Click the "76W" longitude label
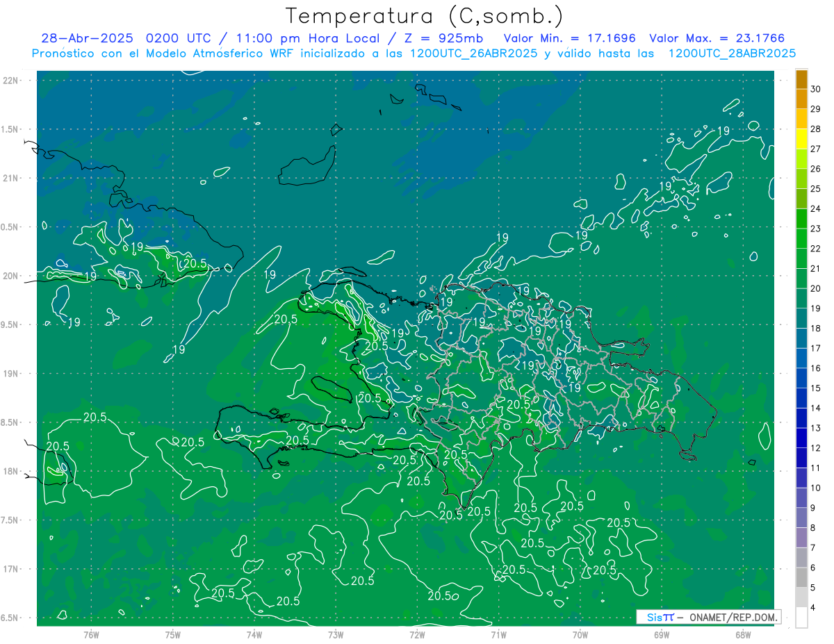 click(x=91, y=634)
